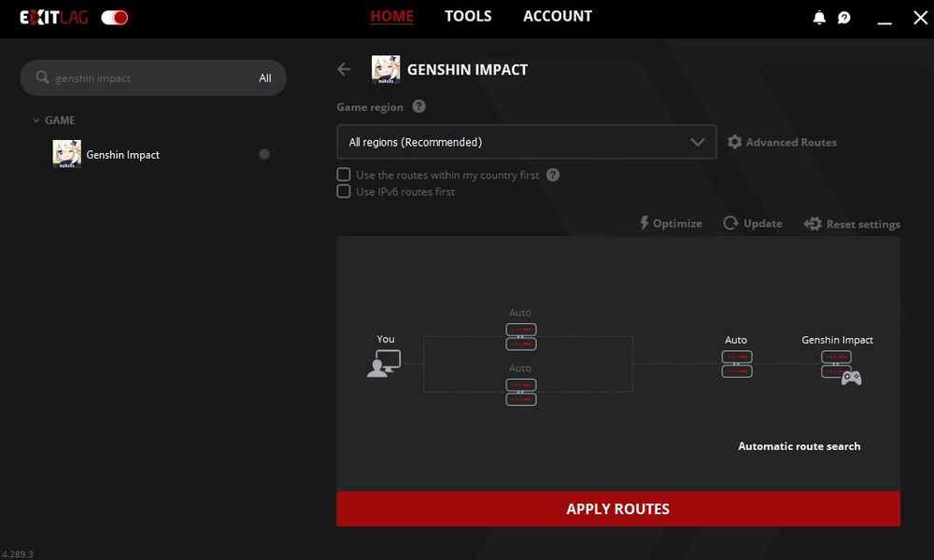Image resolution: width=934 pixels, height=560 pixels.
Task: Select Genshin Impact in the game list
Action: (122, 155)
